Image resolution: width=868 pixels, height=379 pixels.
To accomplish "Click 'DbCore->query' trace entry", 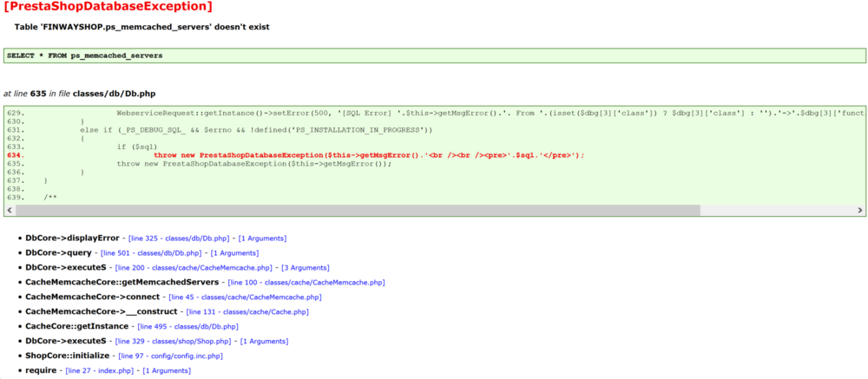I will pos(58,253).
